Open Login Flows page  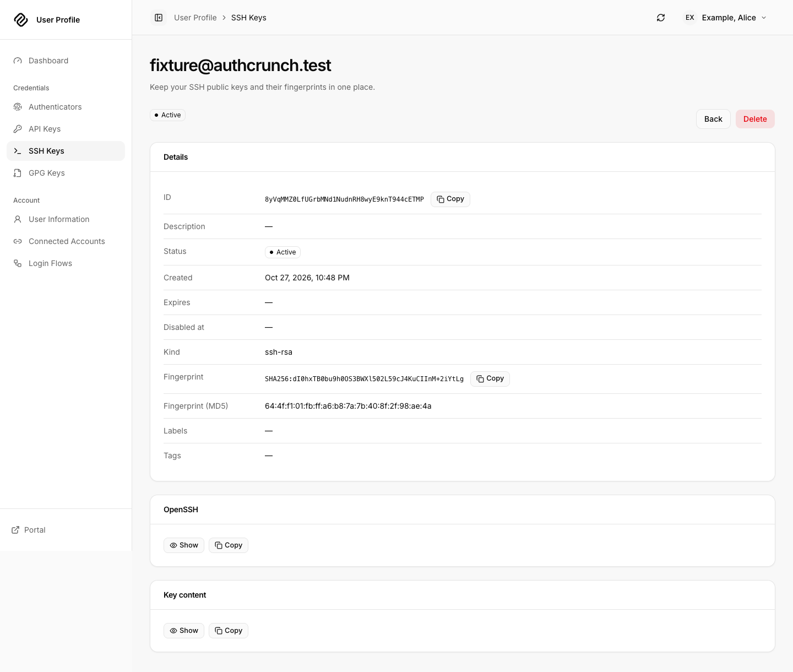66,263
